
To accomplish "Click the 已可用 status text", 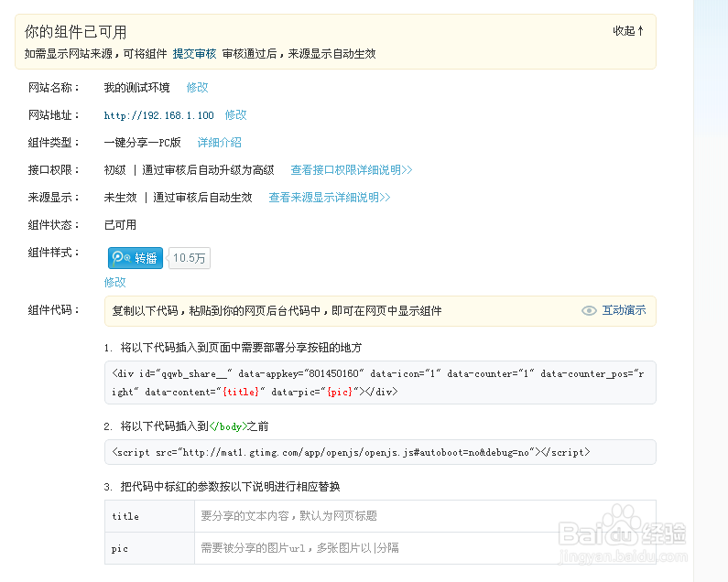I will pos(120,225).
